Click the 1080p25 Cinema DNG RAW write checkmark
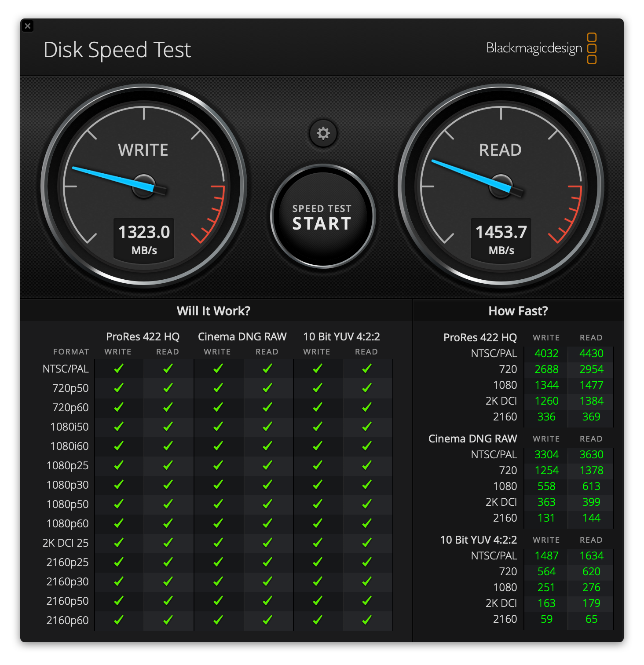This screenshot has height=665, width=644. click(x=217, y=465)
